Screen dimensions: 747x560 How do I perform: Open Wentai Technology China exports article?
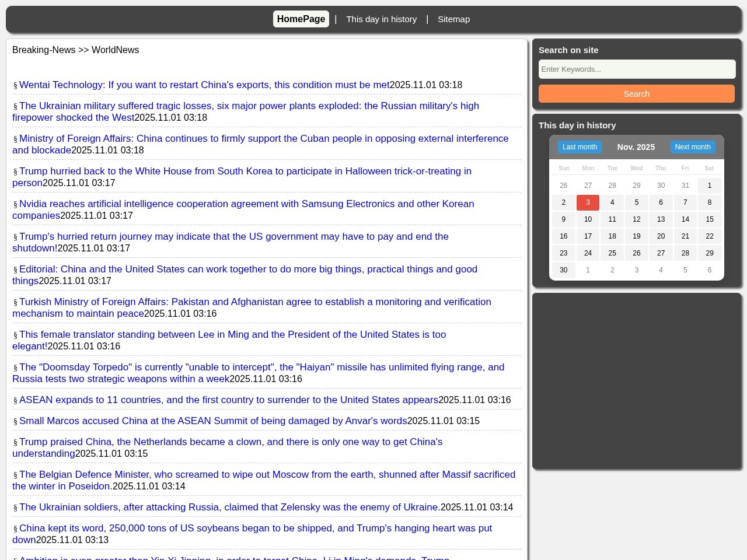tap(204, 85)
